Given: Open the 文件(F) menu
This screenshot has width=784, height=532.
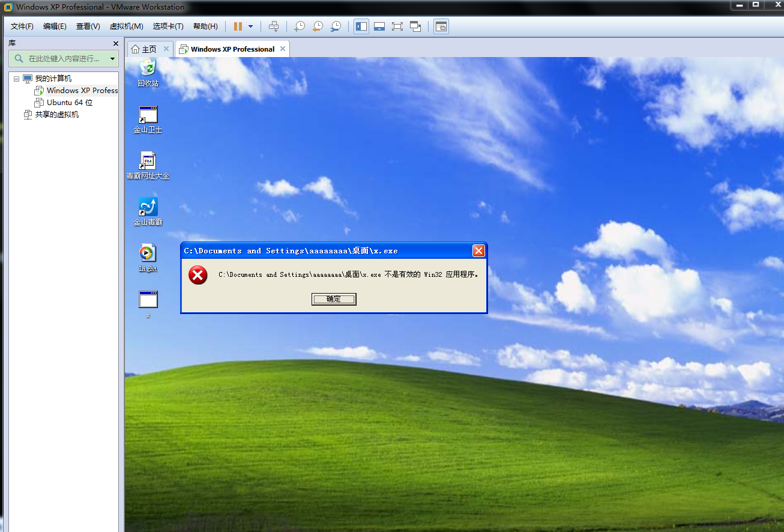Looking at the screenshot, I should 22,26.
